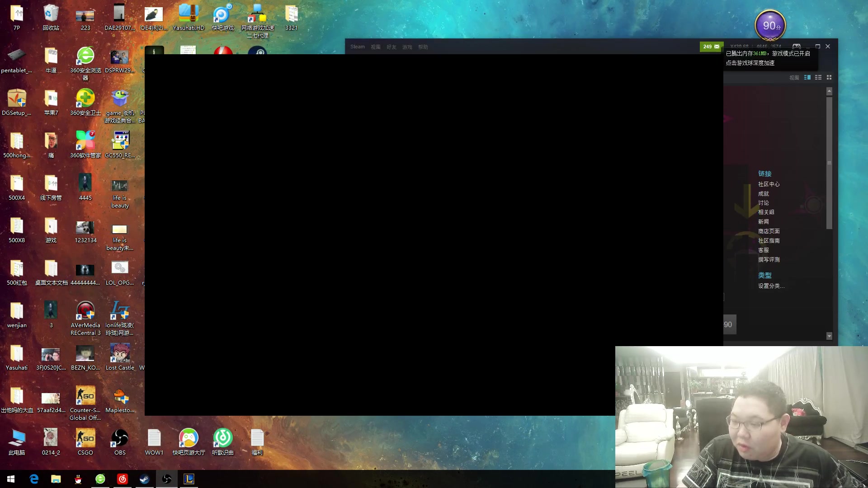Open 设置分类... category settings

[771, 286]
